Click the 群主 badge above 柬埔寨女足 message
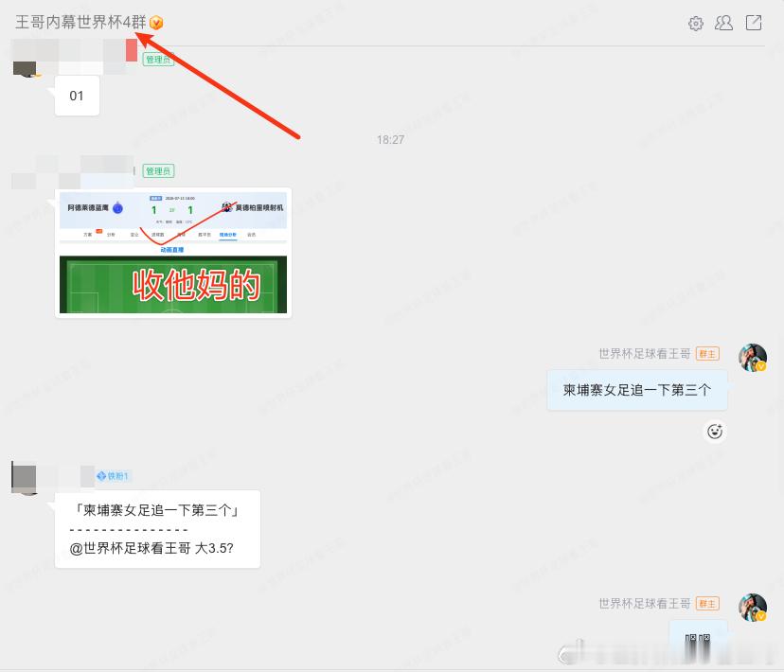Image resolution: width=784 pixels, height=672 pixels. (707, 354)
